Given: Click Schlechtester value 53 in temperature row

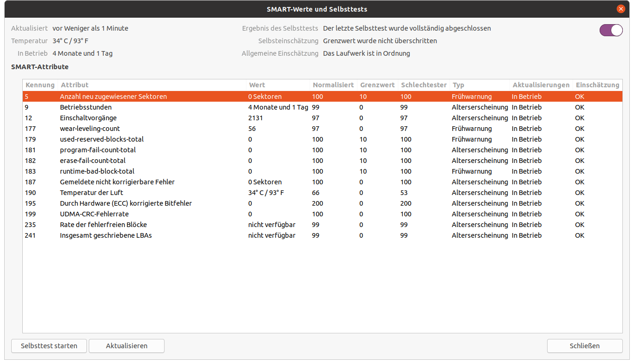Looking at the screenshot, I should (x=404, y=193).
